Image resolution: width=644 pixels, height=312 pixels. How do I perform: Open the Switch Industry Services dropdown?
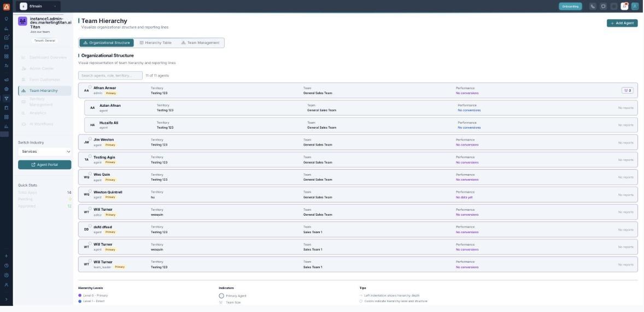pos(45,152)
